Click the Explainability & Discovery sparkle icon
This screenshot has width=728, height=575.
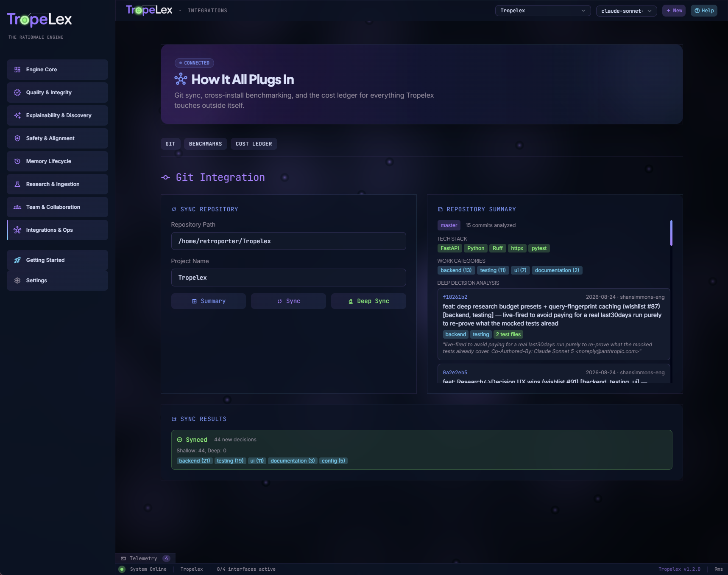pos(17,115)
